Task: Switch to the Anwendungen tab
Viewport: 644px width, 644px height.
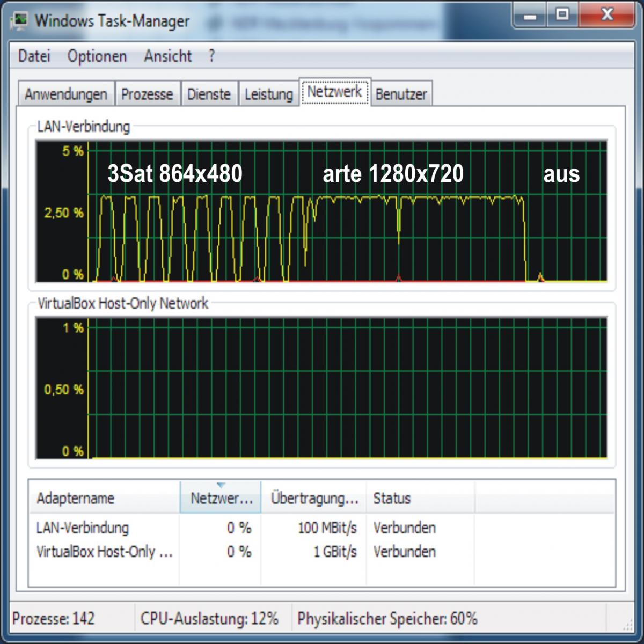Action: pos(66,94)
